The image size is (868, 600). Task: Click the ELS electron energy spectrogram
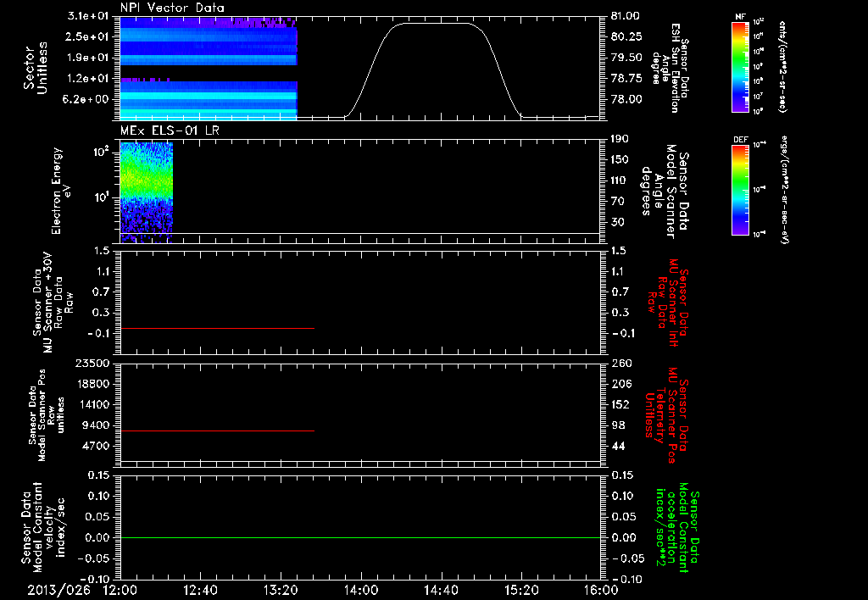click(147, 192)
